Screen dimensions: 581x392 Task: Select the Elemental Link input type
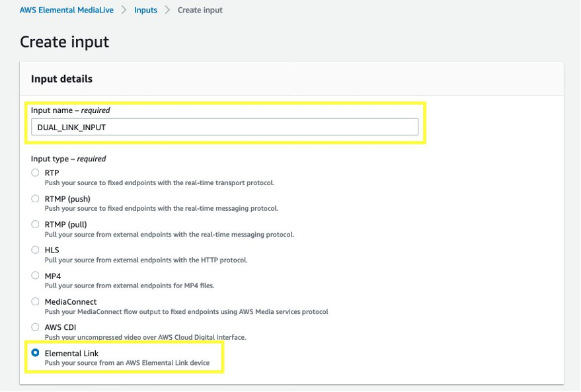(x=35, y=353)
